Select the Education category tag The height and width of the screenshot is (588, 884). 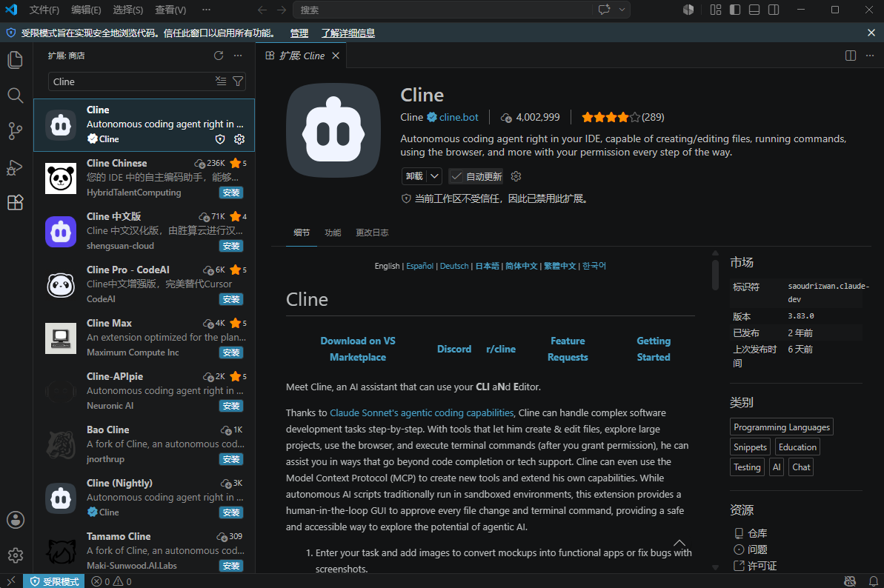(797, 447)
